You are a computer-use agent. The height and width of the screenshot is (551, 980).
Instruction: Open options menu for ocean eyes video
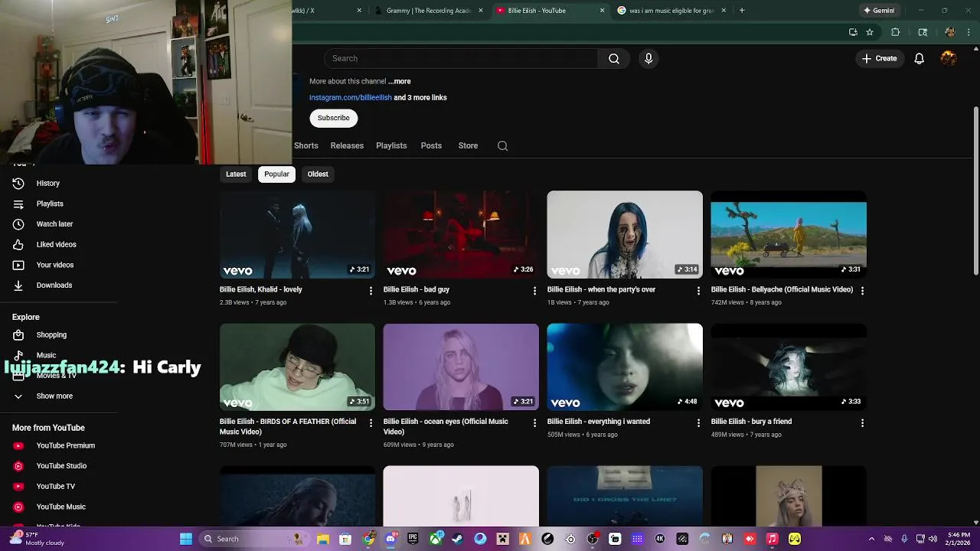click(x=534, y=422)
